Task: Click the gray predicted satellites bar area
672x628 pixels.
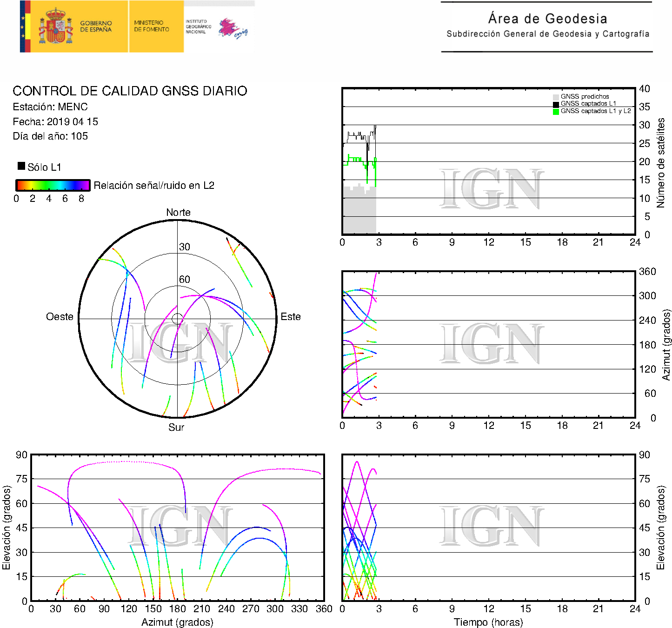Action: 359,209
